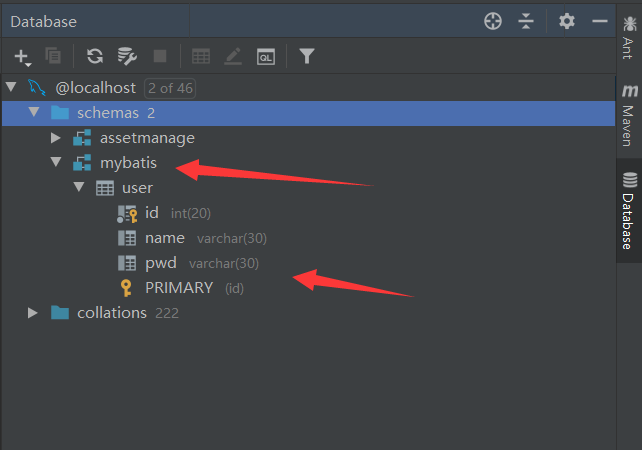Select the @localhost data source label

click(95, 88)
